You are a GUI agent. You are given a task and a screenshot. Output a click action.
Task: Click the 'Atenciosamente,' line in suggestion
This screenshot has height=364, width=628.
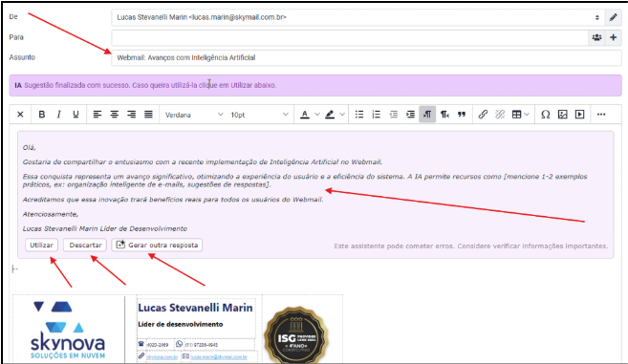[51, 214]
